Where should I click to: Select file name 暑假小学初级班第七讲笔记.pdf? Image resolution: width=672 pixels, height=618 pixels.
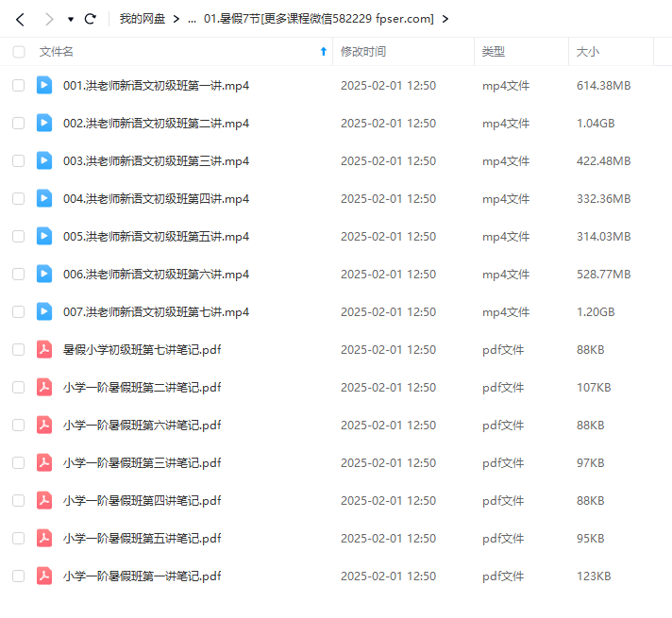click(x=142, y=350)
